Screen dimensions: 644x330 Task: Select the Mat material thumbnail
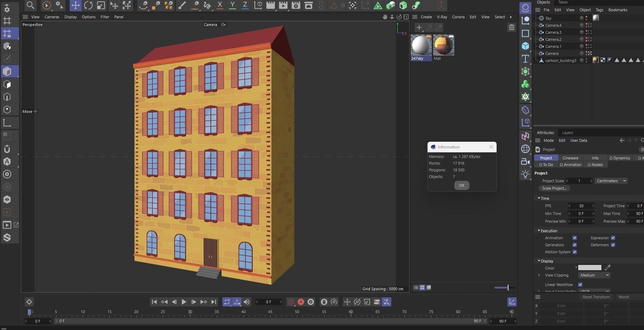pos(444,45)
